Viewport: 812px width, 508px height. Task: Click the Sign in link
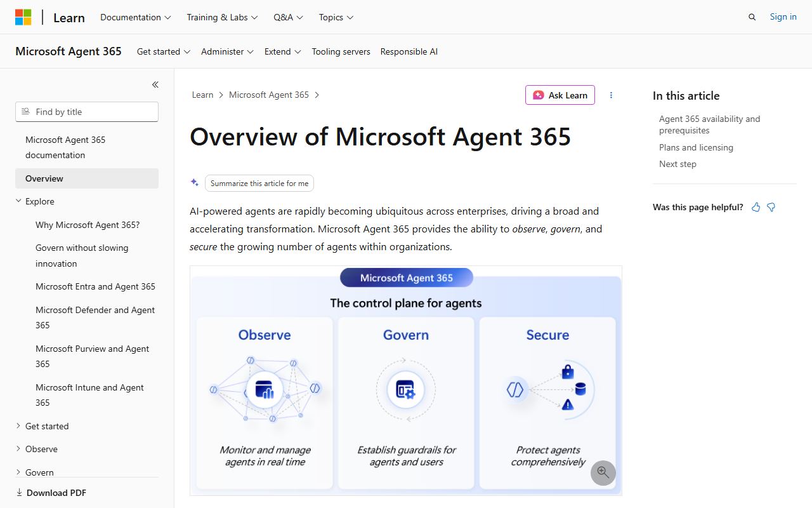(783, 17)
